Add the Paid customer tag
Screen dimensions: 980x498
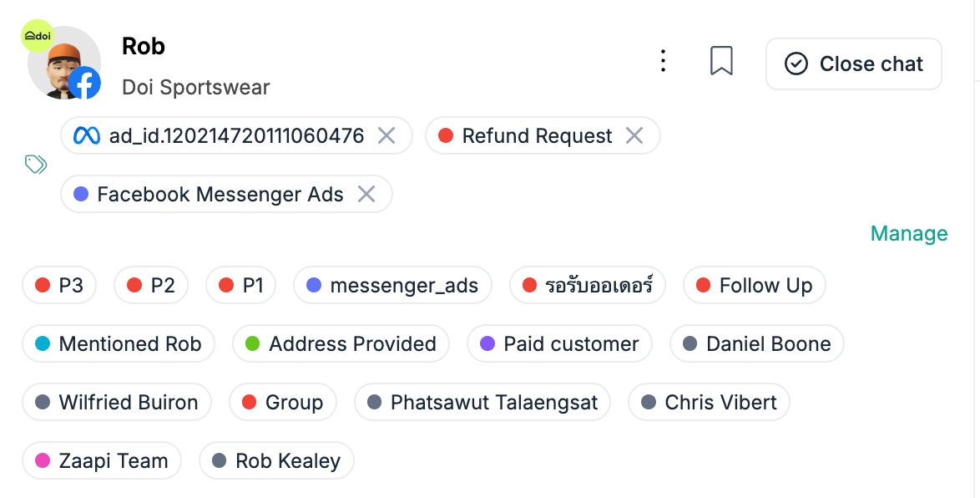click(x=559, y=344)
